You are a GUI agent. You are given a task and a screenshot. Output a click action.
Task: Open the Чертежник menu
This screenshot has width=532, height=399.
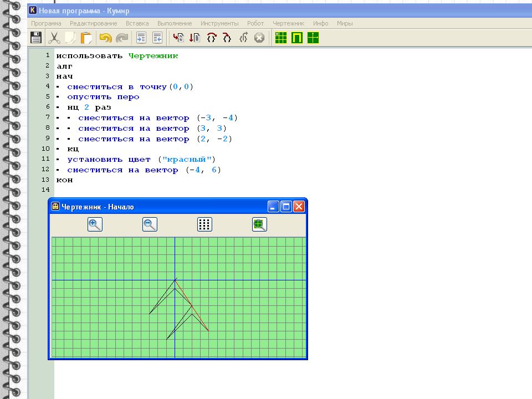[x=288, y=23]
